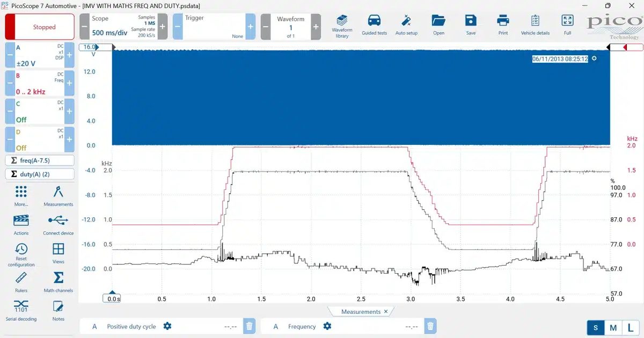Open the Views layout tool
The height and width of the screenshot is (338, 644).
(x=58, y=253)
